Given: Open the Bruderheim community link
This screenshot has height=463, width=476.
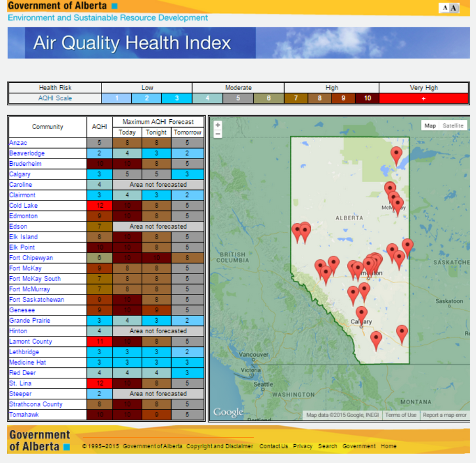Looking at the screenshot, I should click(x=25, y=164).
